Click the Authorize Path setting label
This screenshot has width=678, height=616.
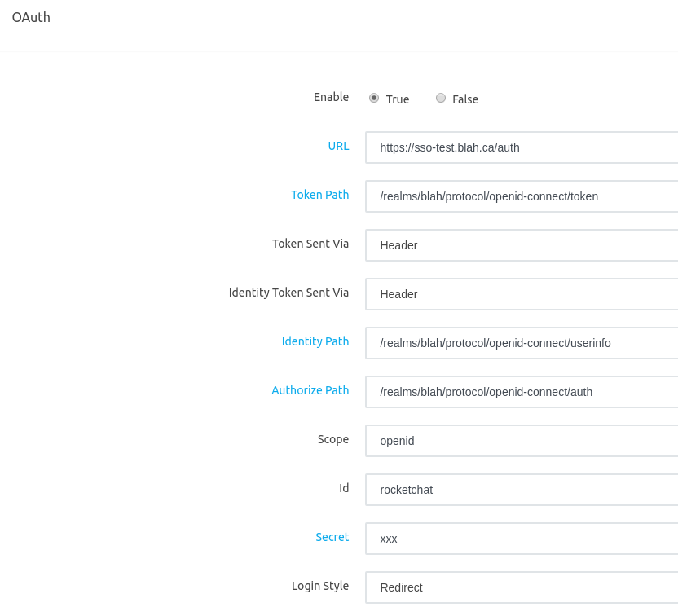click(x=310, y=390)
